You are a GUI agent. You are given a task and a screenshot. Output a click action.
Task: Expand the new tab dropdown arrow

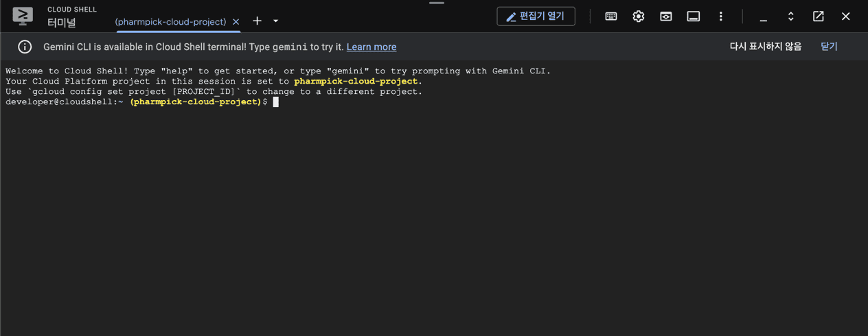click(x=276, y=21)
